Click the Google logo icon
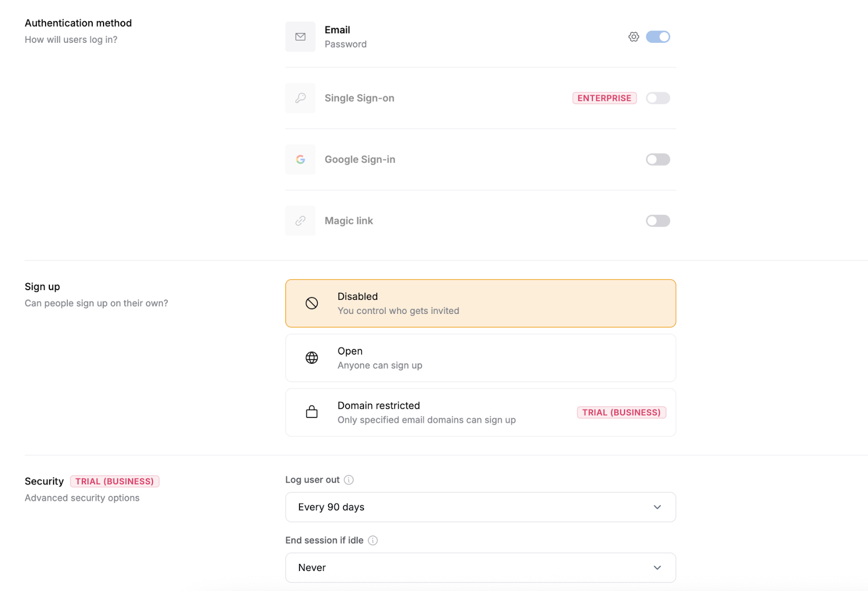 coord(301,159)
